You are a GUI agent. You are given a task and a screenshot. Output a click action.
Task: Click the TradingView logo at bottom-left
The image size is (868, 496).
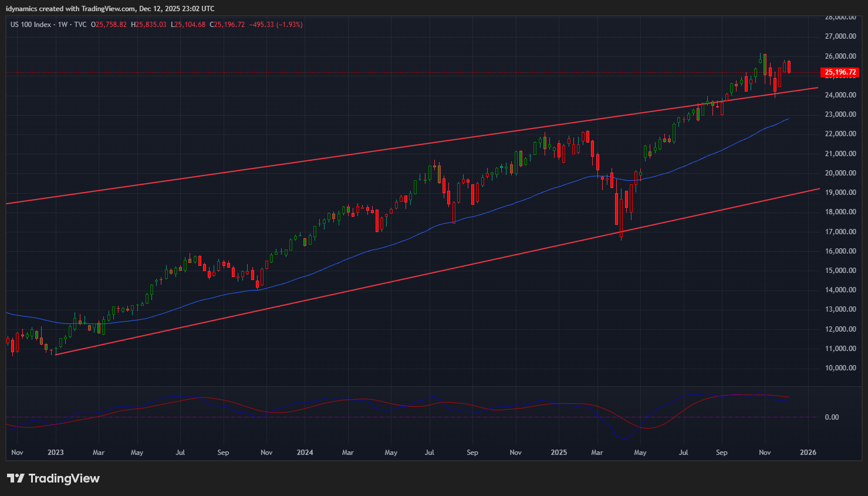pos(53,478)
